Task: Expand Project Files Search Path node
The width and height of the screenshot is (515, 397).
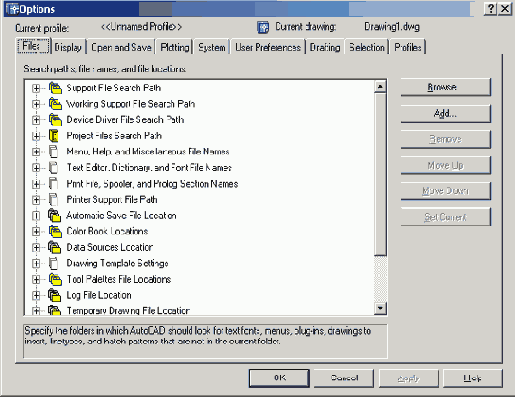Action: [x=36, y=136]
